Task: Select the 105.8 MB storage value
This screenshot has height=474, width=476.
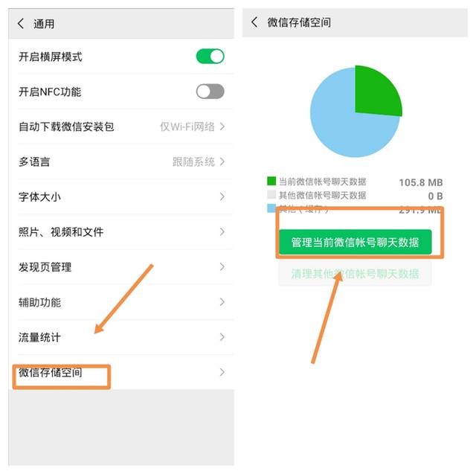Action: [420, 182]
